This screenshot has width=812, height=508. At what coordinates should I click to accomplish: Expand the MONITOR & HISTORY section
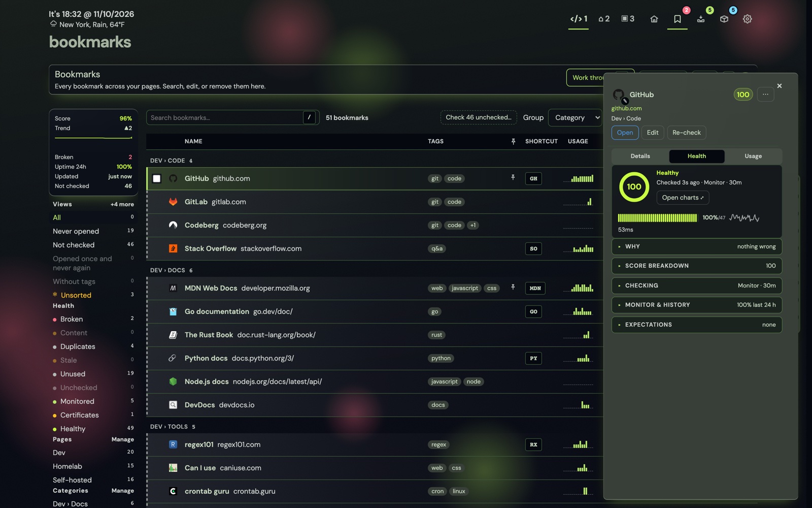[697, 305]
